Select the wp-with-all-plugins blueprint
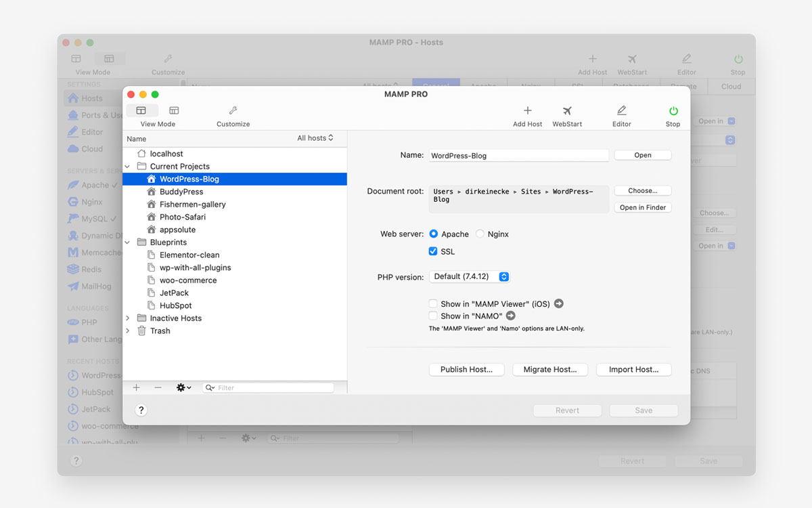Screen dimensions: 812x508 235,268
